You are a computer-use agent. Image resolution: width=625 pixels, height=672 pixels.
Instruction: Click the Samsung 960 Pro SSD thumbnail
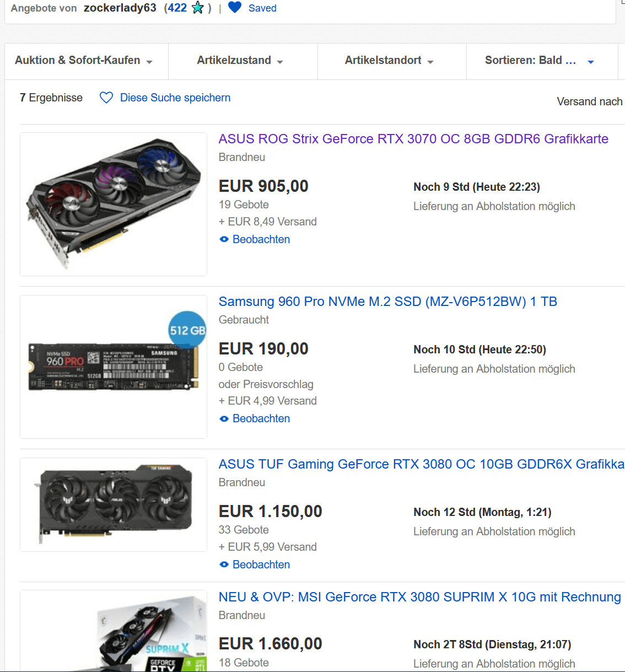(114, 367)
